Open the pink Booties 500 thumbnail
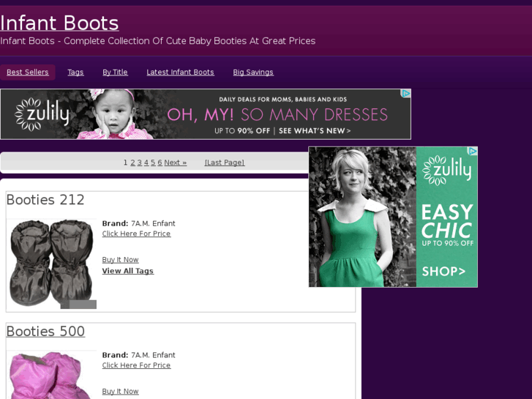This screenshot has width=532, height=399. pyautogui.click(x=51, y=375)
